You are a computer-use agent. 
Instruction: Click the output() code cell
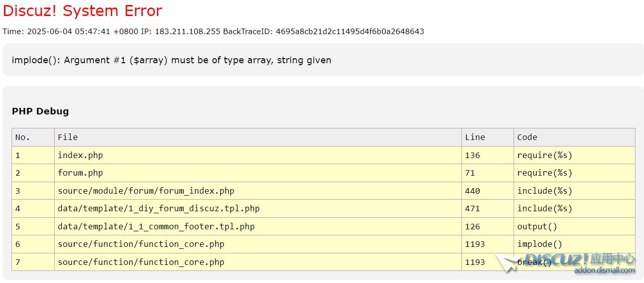pyautogui.click(x=537, y=226)
